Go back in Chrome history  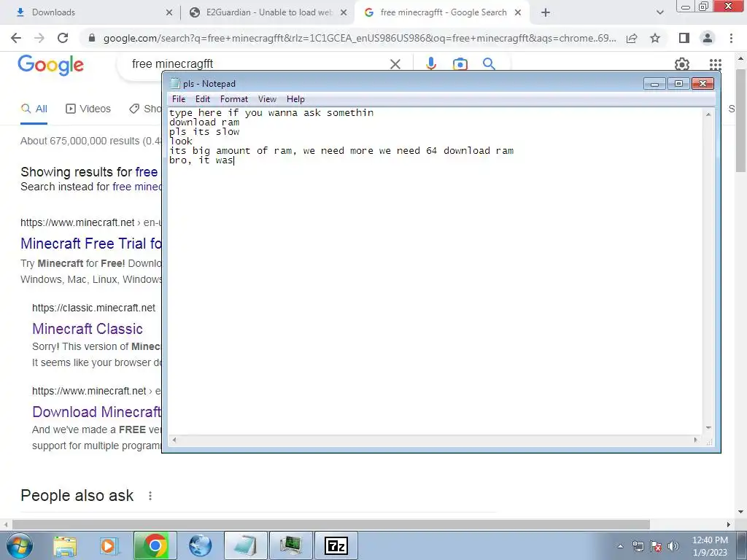16,38
